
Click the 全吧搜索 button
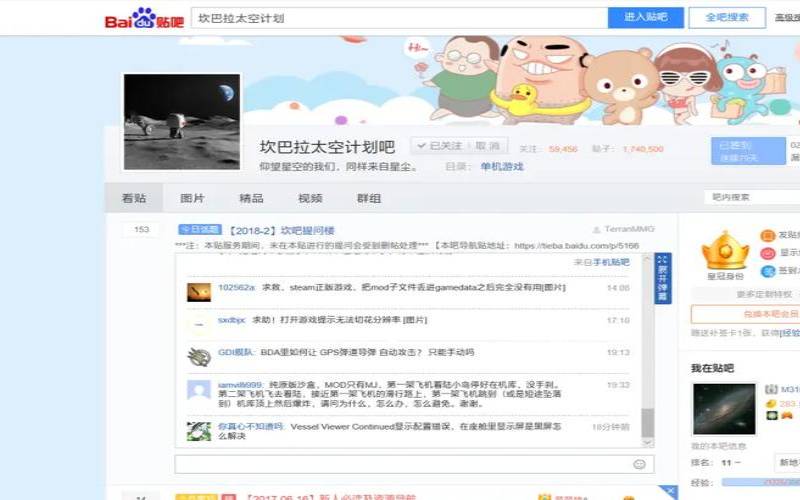(x=727, y=17)
